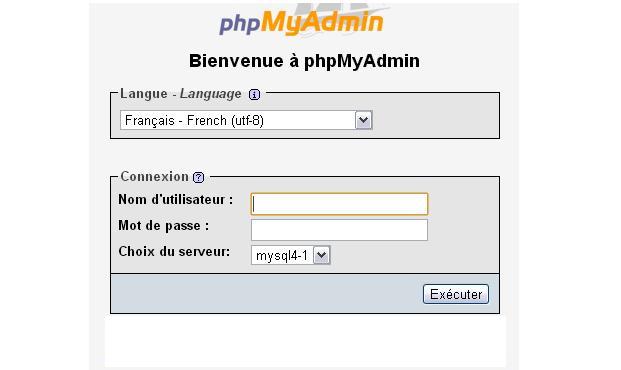
Task: Click the 'Connexion' legend title
Action: (154, 176)
